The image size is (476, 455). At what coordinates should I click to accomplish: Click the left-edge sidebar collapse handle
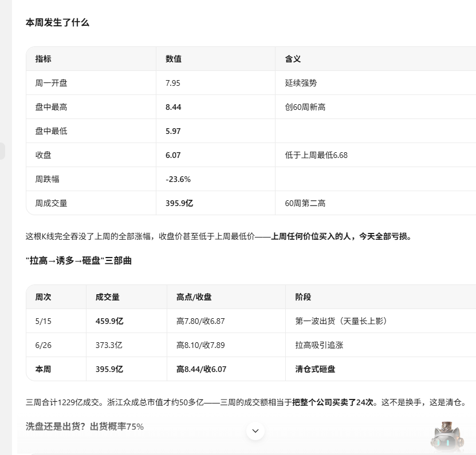2,151
